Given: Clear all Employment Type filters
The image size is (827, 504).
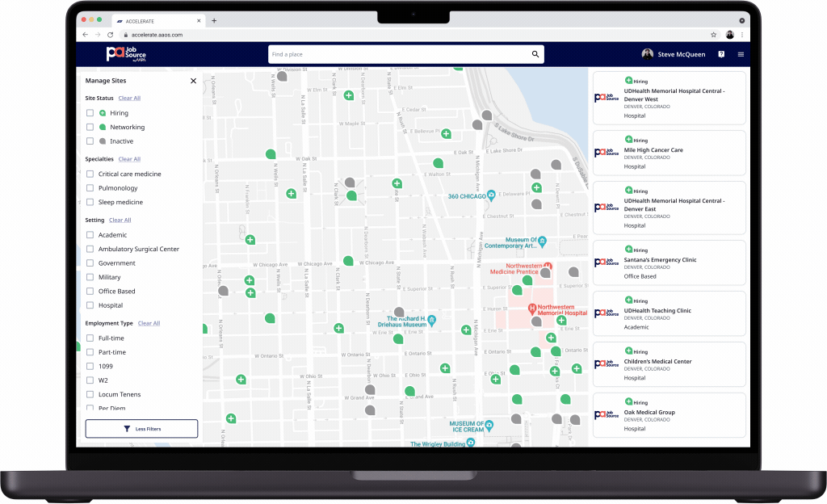Looking at the screenshot, I should (149, 323).
